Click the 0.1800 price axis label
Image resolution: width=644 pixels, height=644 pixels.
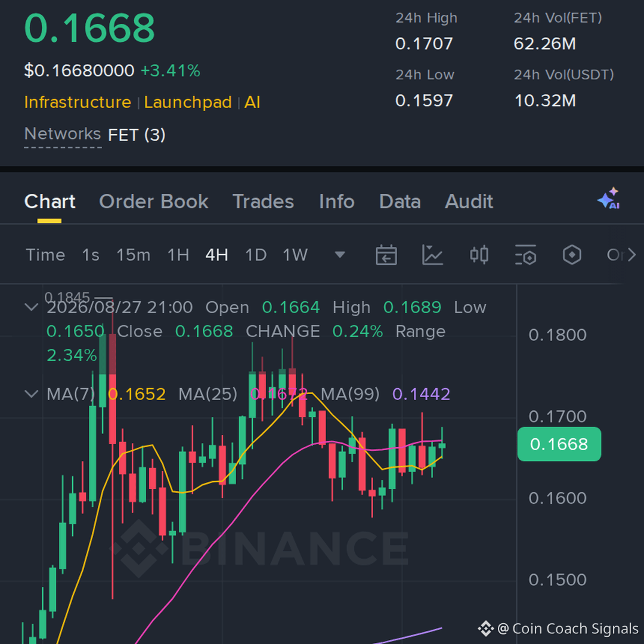tap(558, 335)
